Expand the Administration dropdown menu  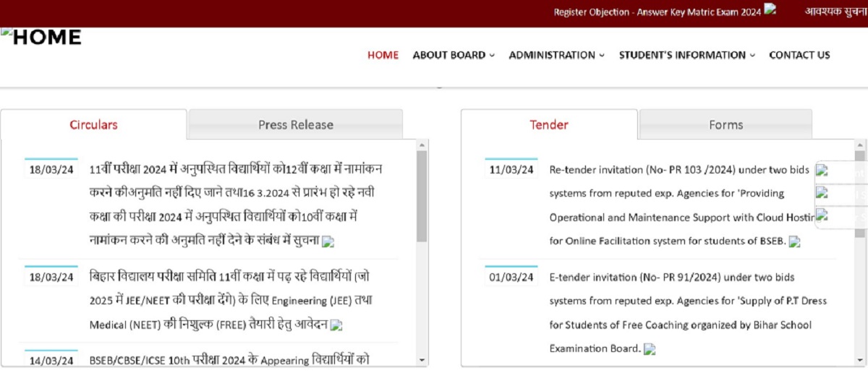[x=556, y=55]
